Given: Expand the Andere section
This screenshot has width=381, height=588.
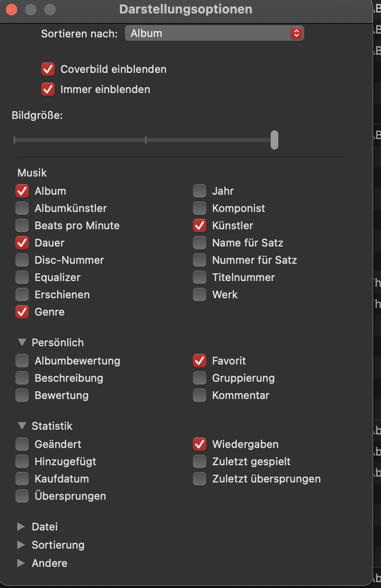Looking at the screenshot, I should coord(21,563).
